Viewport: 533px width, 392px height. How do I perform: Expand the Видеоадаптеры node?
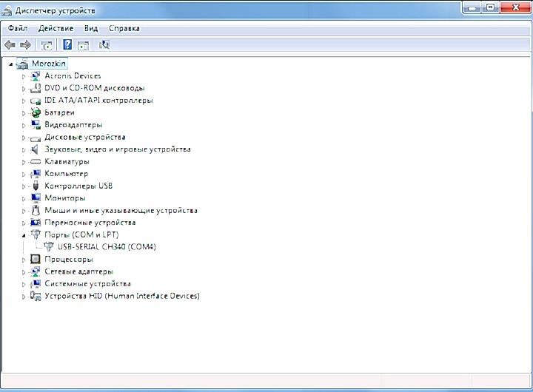(x=24, y=125)
